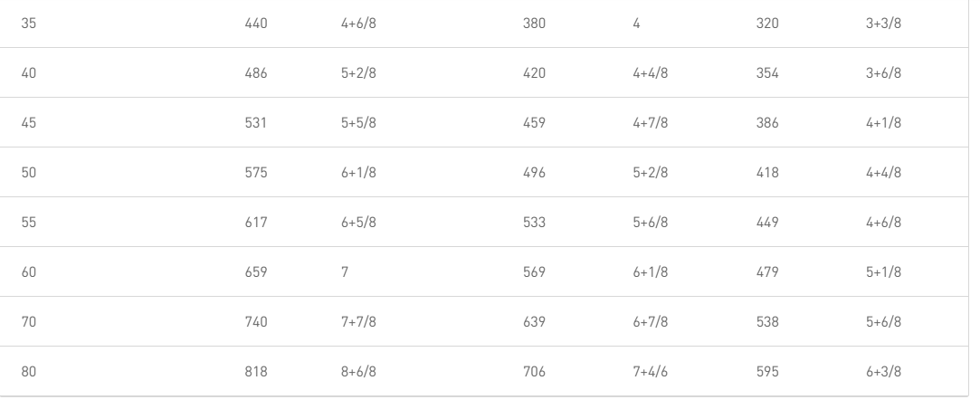The image size is (980, 409).
Task: Select the 569 cell
Action: pos(535,272)
